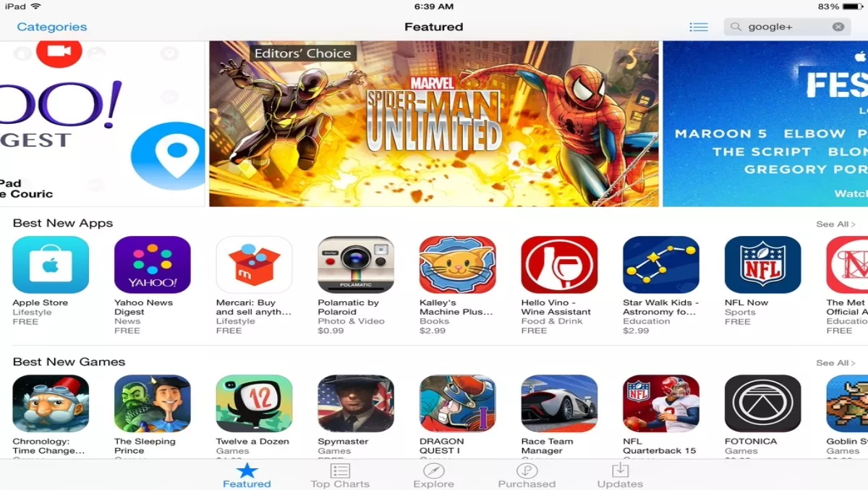
Task: Open Mercari app icon
Action: 254,265
